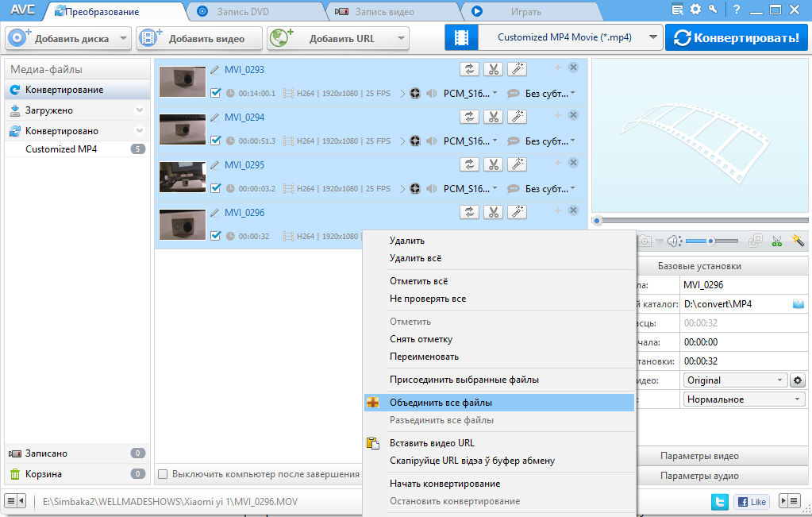Open the magic wand effects for MVI_0293

click(x=517, y=69)
